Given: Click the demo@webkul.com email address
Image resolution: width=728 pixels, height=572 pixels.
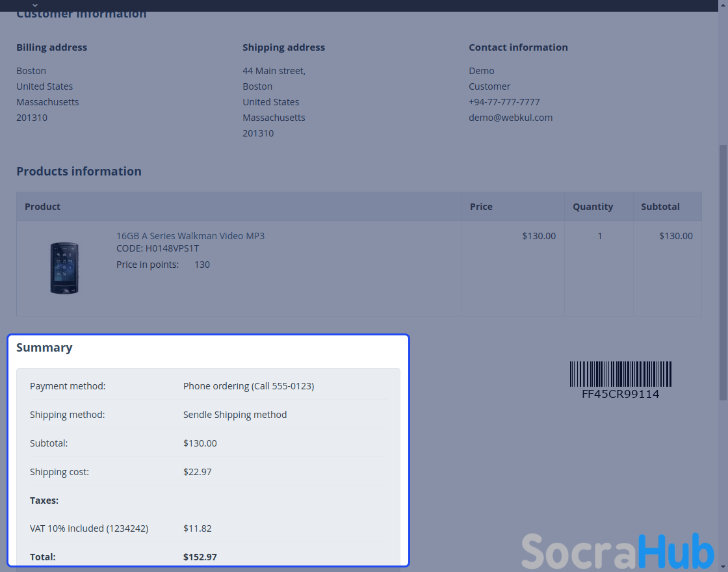Looking at the screenshot, I should [510, 118].
